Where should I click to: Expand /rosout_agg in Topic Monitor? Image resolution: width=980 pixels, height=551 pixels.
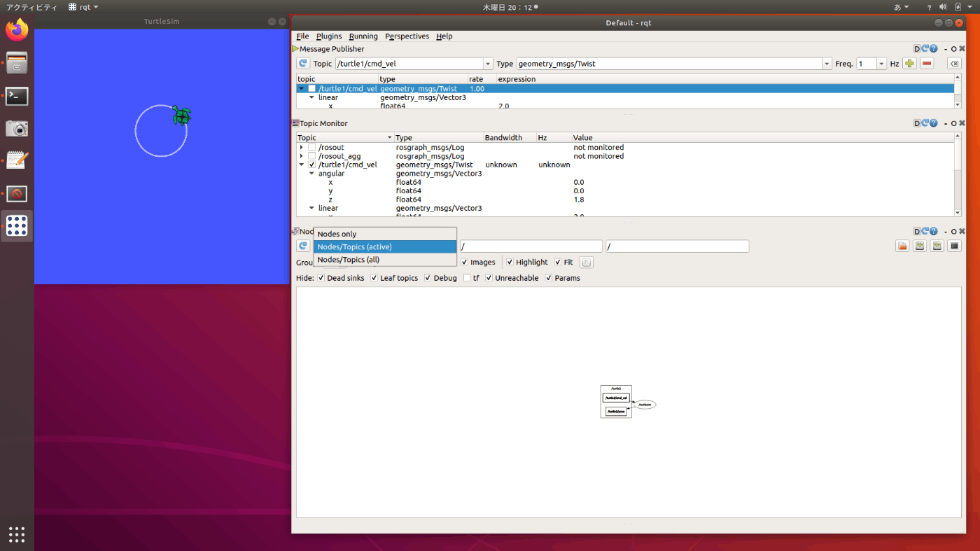302,156
